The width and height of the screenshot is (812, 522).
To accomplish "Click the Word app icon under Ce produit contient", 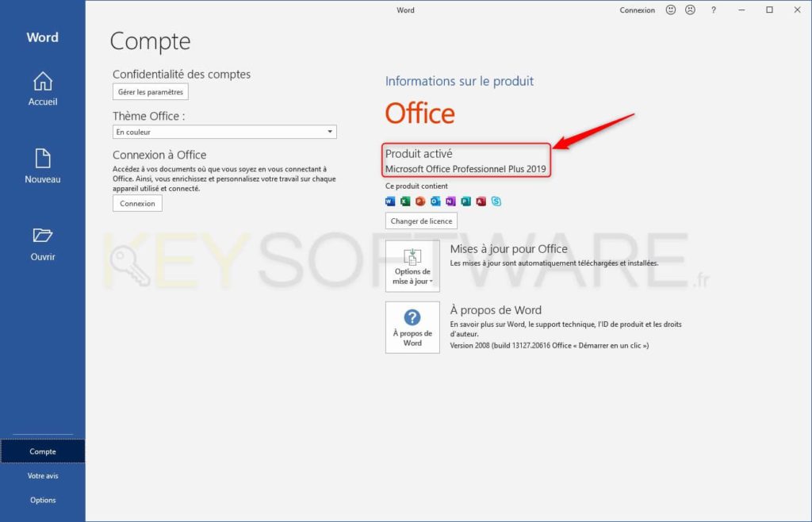I will (x=390, y=202).
